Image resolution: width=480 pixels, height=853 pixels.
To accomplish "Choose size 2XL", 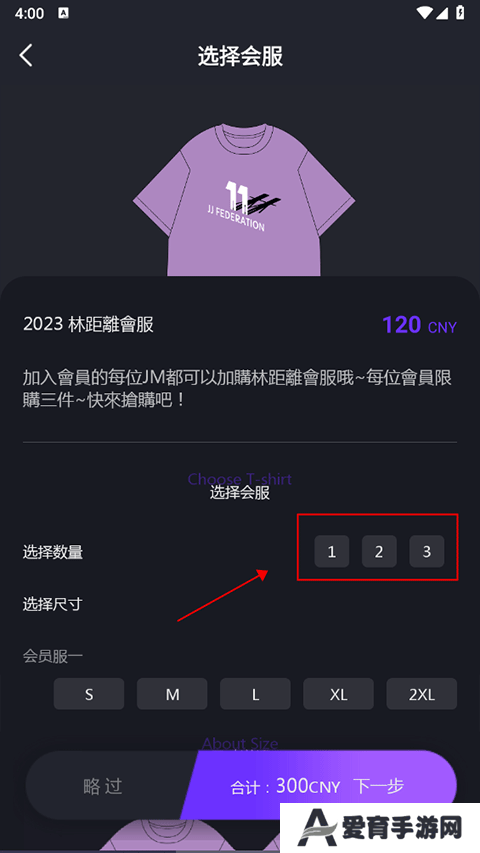I will [422, 694].
